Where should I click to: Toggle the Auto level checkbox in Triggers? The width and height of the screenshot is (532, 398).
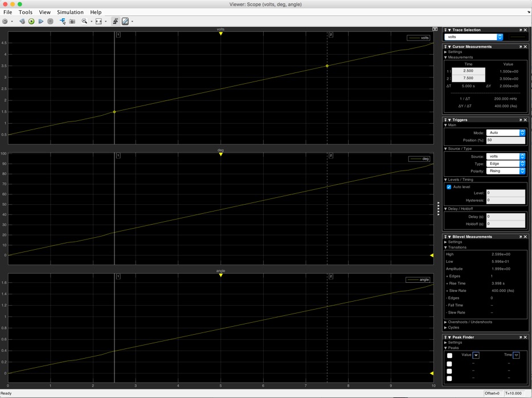pyautogui.click(x=450, y=186)
